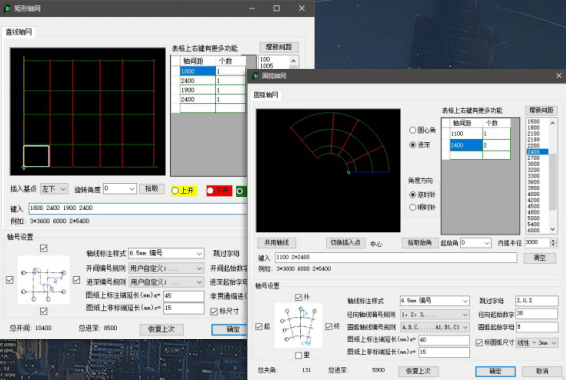Select the highlighted 2400 cell in the arc table
Viewport: 566px width, 380px height.
coord(466,145)
